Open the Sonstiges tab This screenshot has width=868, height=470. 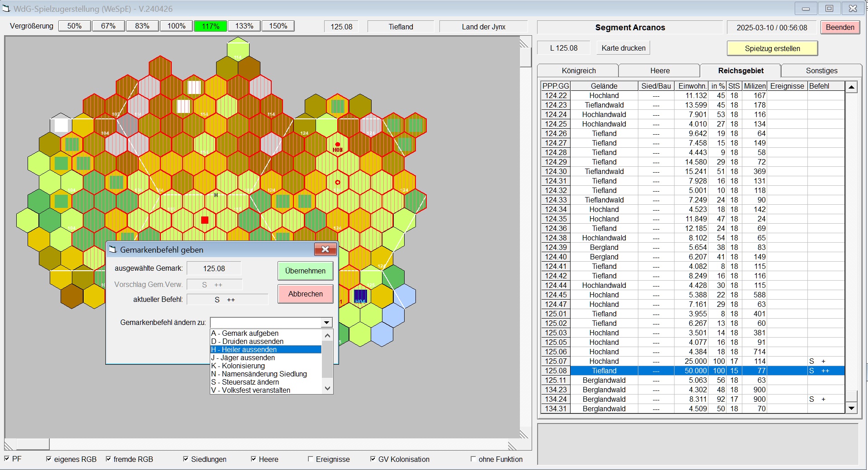821,70
